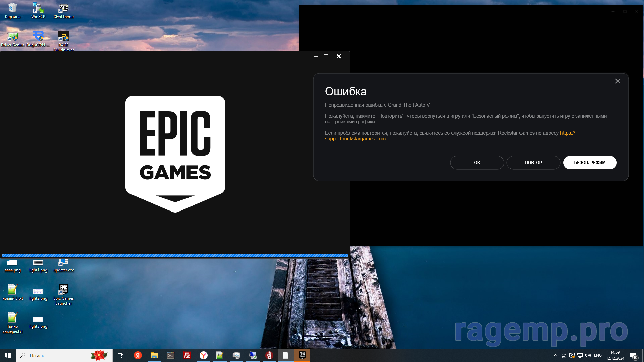644x362 pixels.
Task: Switch to the remote desktop taskbar app
Action: [253, 355]
